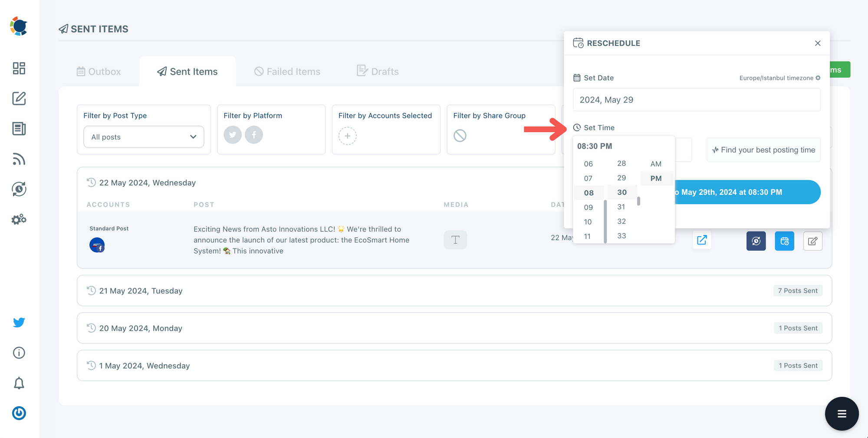This screenshot has height=438, width=868.
Task: Click the text media type icon
Action: pos(455,240)
